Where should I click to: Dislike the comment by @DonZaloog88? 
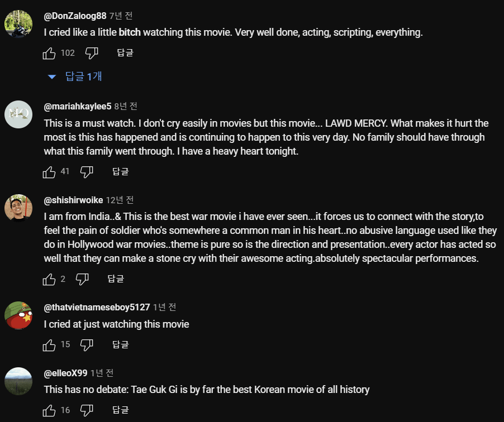click(x=92, y=53)
